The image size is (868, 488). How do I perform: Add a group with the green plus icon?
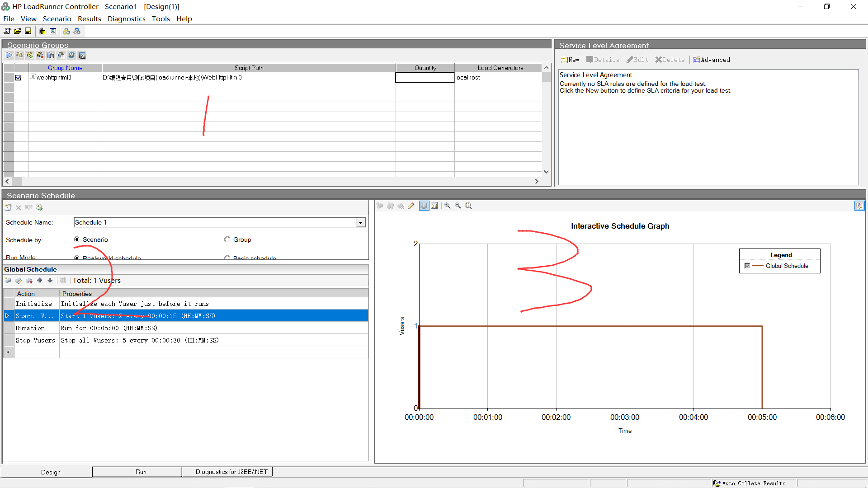[30, 55]
